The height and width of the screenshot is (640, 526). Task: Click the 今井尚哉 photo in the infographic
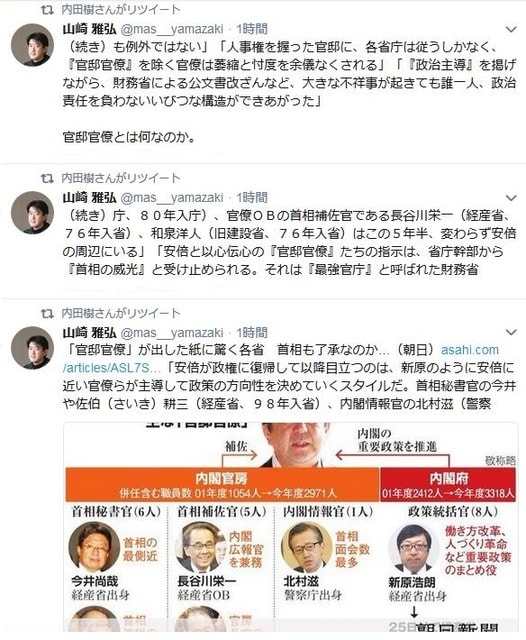click(x=94, y=546)
